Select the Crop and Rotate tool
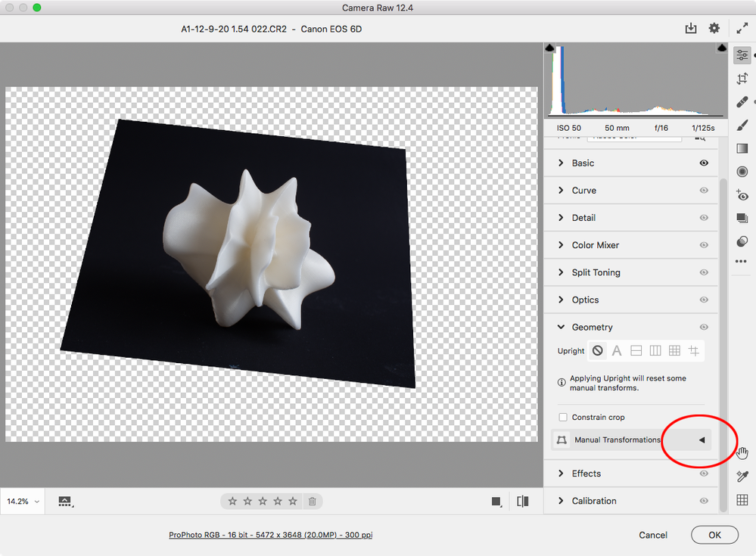 [x=742, y=79]
